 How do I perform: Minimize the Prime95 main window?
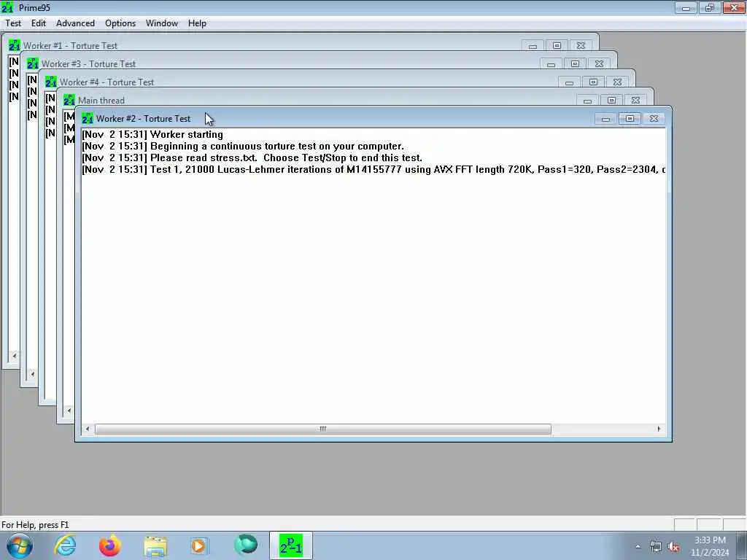click(686, 7)
